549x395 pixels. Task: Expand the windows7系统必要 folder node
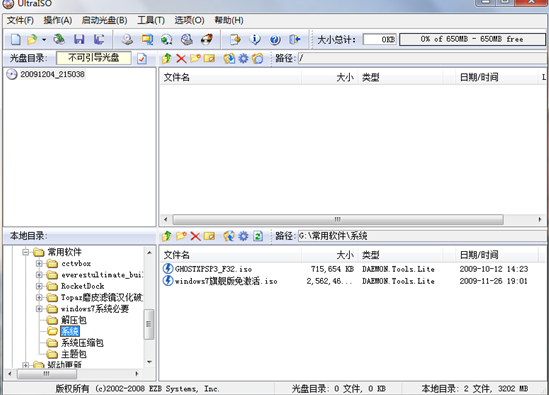tap(39, 309)
